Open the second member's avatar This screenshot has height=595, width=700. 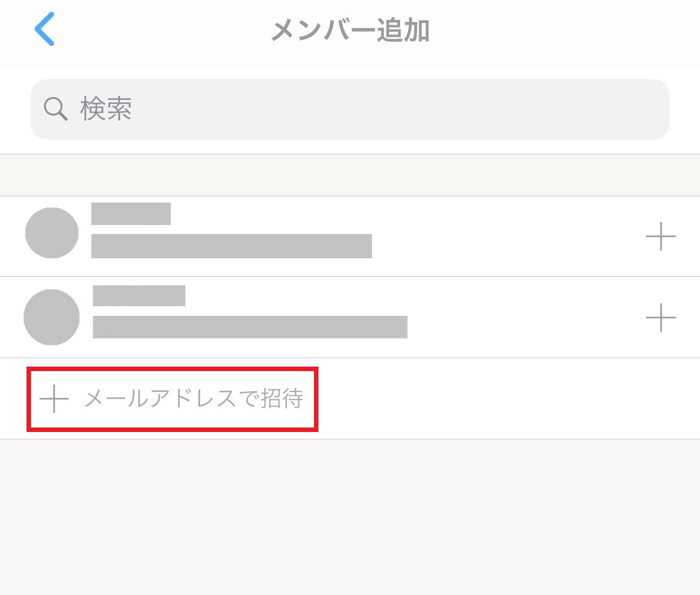pyautogui.click(x=52, y=317)
